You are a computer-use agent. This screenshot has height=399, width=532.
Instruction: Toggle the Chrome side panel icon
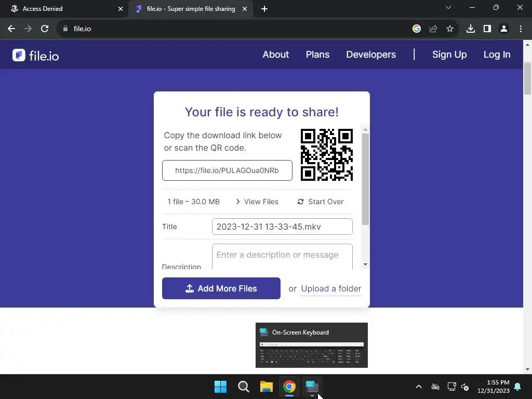tap(487, 29)
